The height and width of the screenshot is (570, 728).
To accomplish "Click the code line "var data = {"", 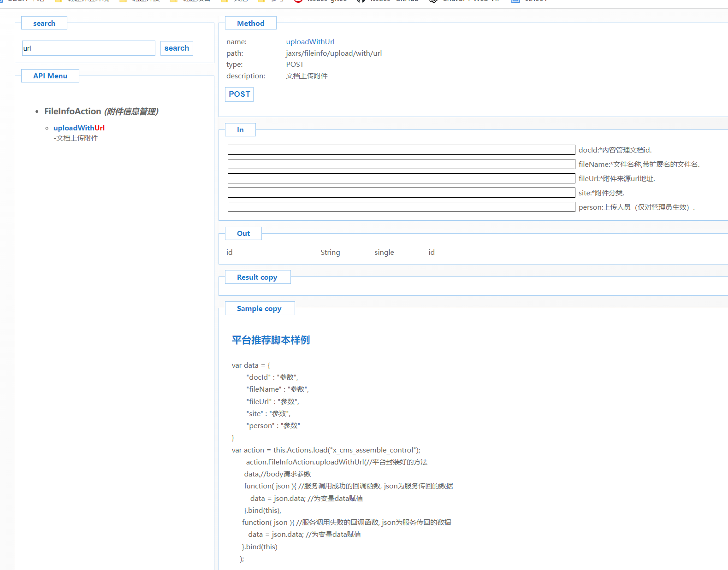I will (251, 365).
